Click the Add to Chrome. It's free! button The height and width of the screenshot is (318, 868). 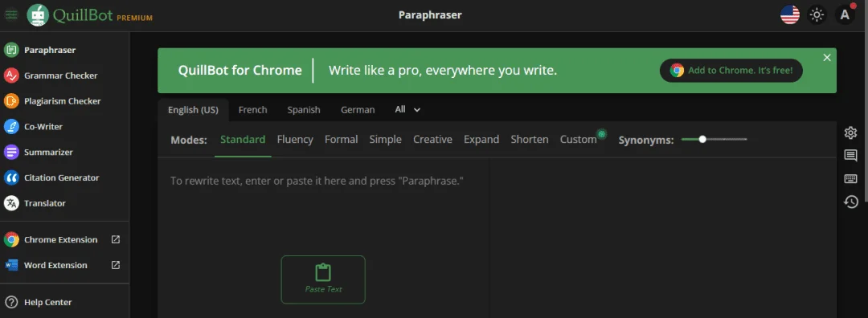point(731,70)
